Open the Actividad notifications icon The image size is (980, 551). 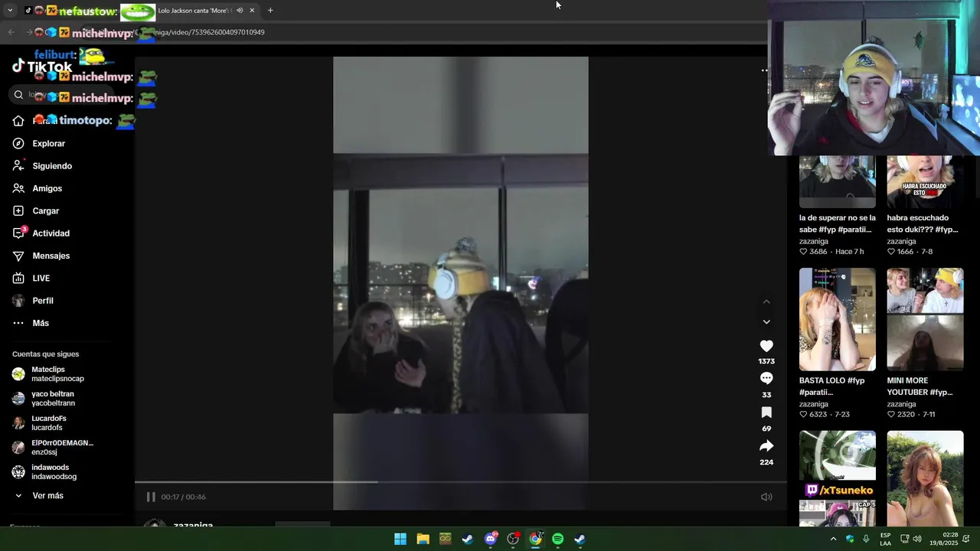pos(18,233)
